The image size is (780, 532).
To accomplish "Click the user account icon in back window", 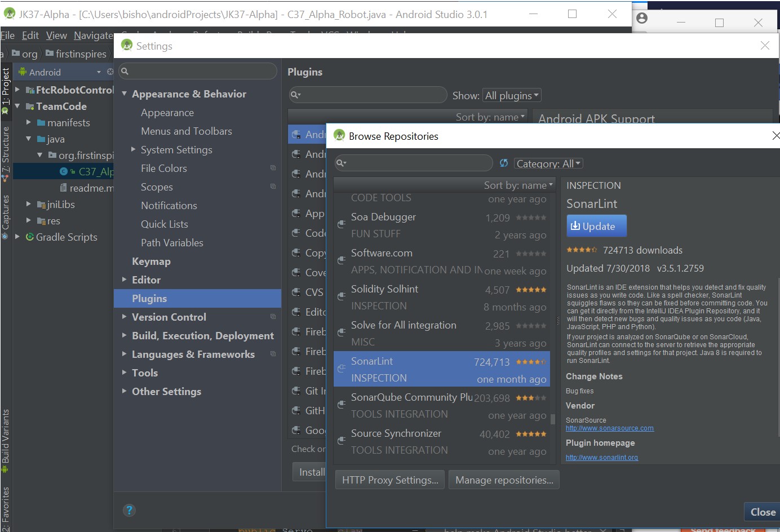I will (641, 18).
